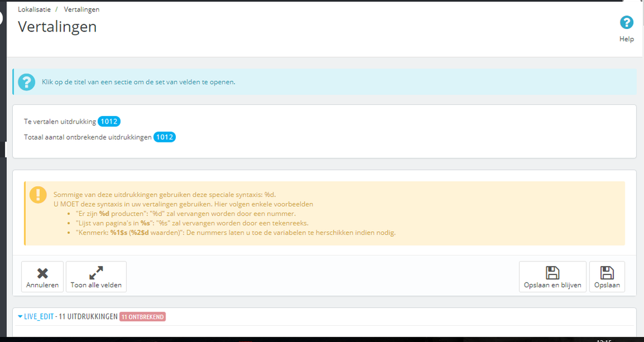Image resolution: width=644 pixels, height=342 pixels.
Task: Click the 1012 badge beside Totaal aantal ontbrekende
Action: 164,137
